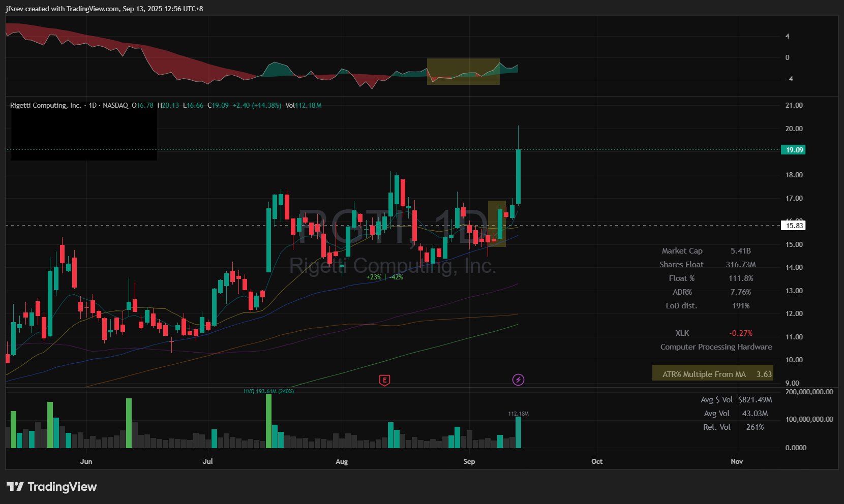Click the tall HVQ volume bar in July
Screen dimensions: 844x504
point(269,421)
